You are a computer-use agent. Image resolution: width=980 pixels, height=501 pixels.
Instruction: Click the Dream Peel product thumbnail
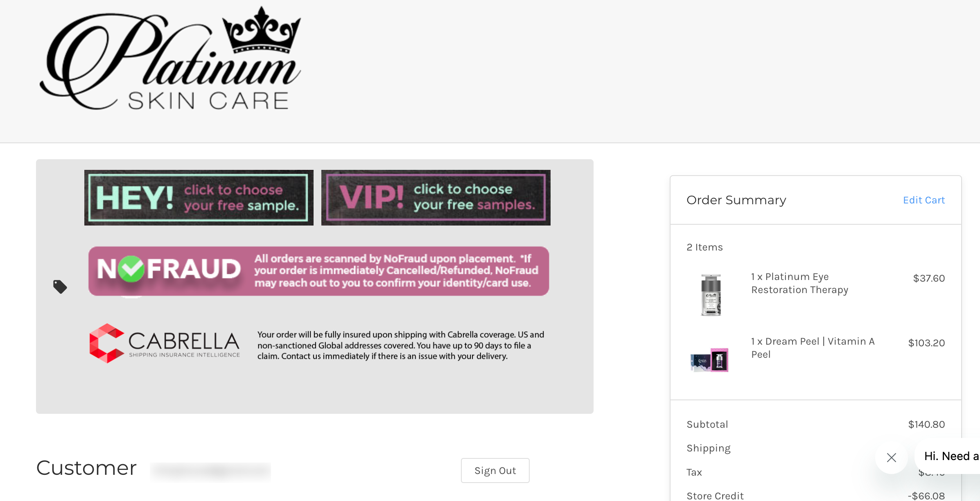(x=709, y=360)
